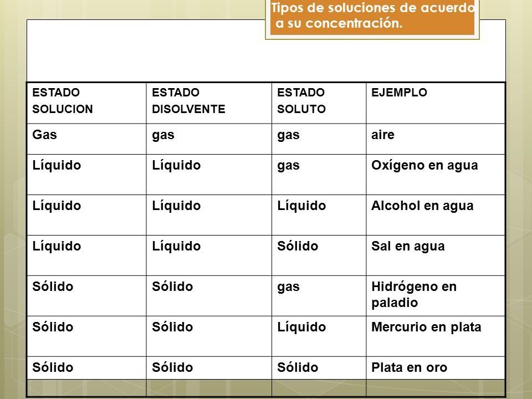The image size is (532, 399).
Task: Select the ESTADO SOLUCION header cell
Action: (86, 103)
